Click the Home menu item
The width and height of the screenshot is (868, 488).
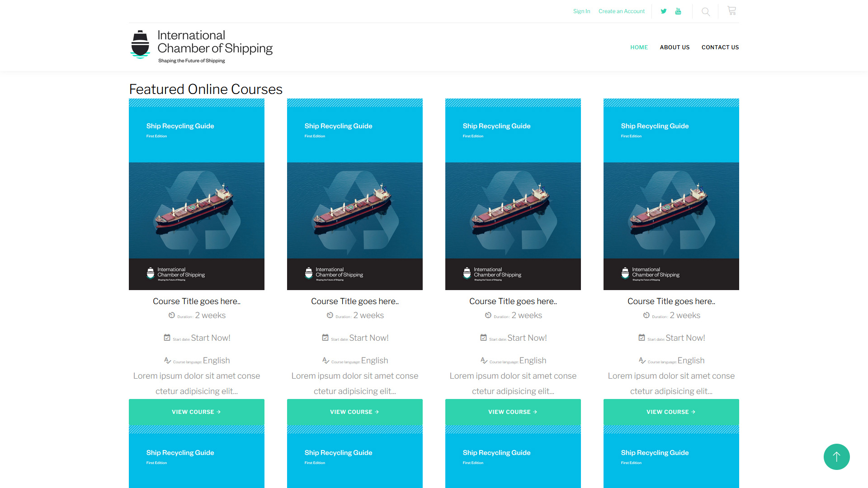639,47
